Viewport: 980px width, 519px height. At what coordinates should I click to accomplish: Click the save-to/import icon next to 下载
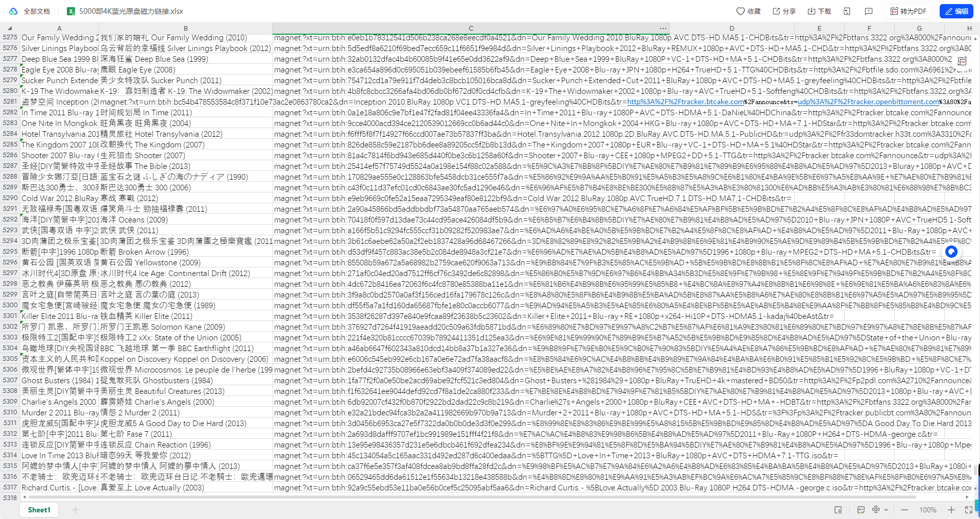[847, 11]
